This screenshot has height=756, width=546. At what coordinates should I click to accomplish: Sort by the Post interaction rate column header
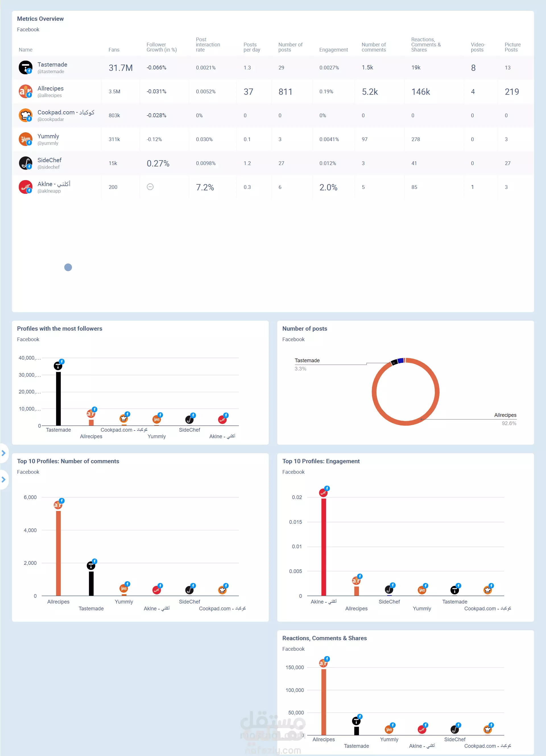coord(208,44)
